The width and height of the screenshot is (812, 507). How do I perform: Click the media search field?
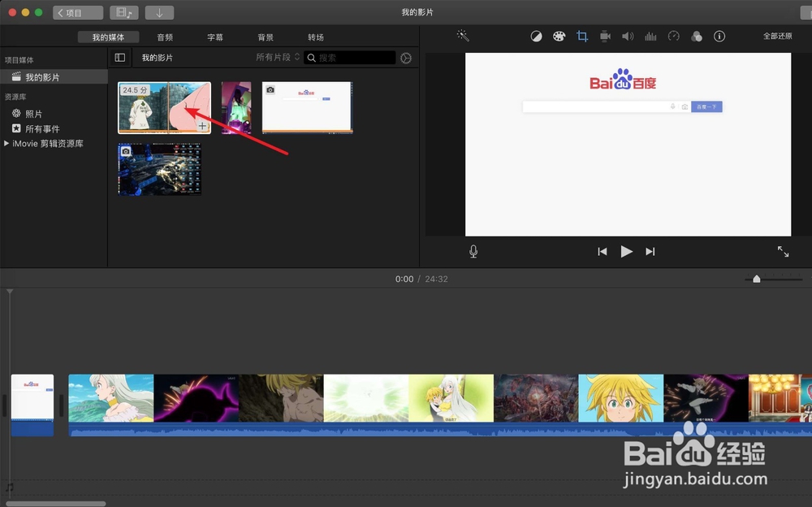(349, 58)
